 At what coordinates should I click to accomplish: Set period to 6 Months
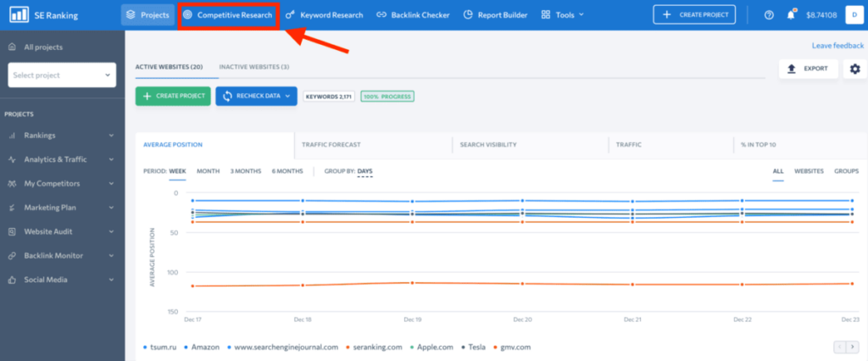point(287,172)
